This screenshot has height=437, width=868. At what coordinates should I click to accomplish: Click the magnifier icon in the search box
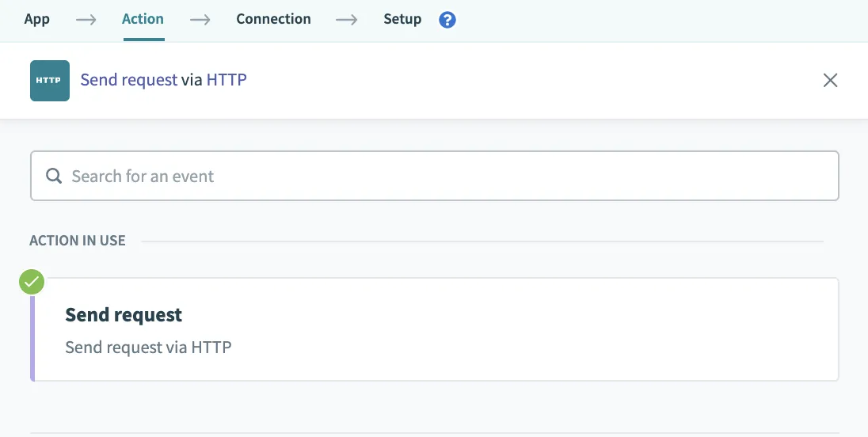click(x=54, y=176)
